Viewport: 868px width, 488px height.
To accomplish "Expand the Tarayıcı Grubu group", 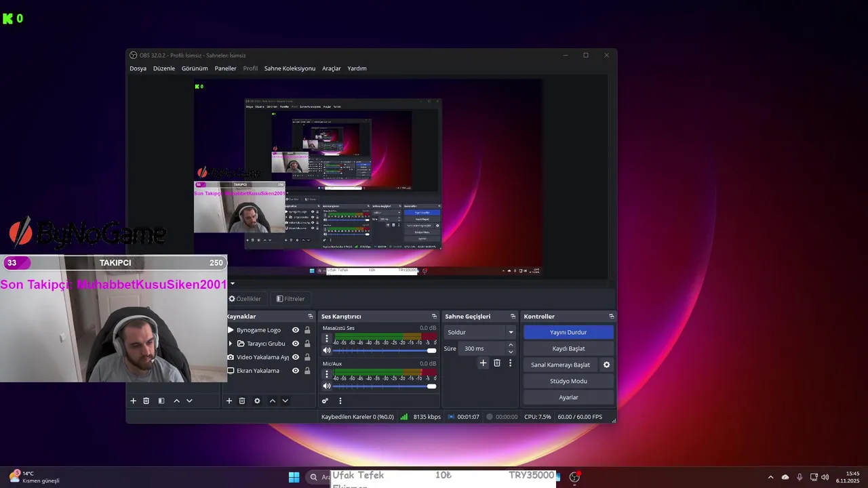I will tap(231, 344).
